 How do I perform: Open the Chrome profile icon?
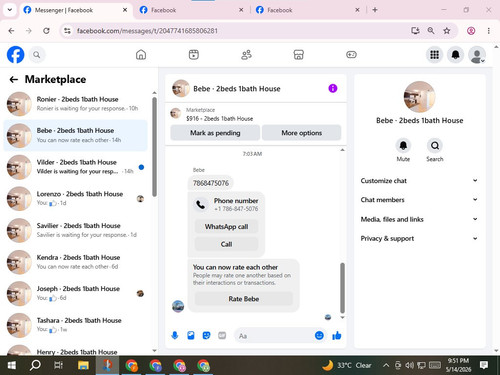(471, 31)
